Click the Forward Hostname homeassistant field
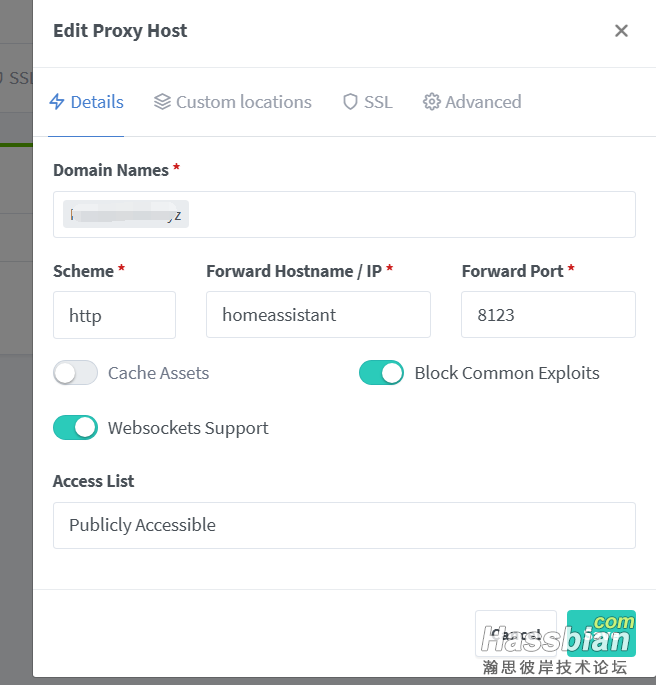The height and width of the screenshot is (685, 656). [x=318, y=315]
